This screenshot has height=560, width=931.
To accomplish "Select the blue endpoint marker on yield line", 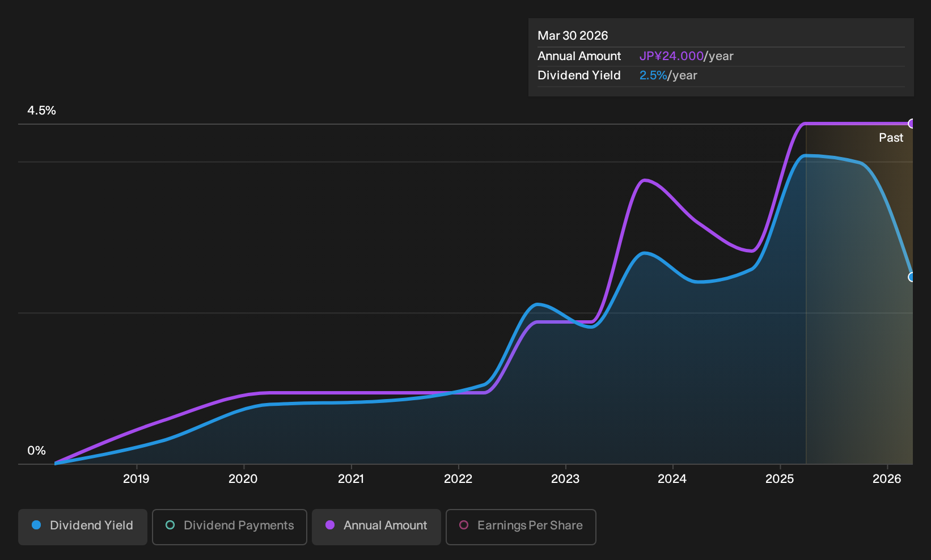I will pos(912,277).
